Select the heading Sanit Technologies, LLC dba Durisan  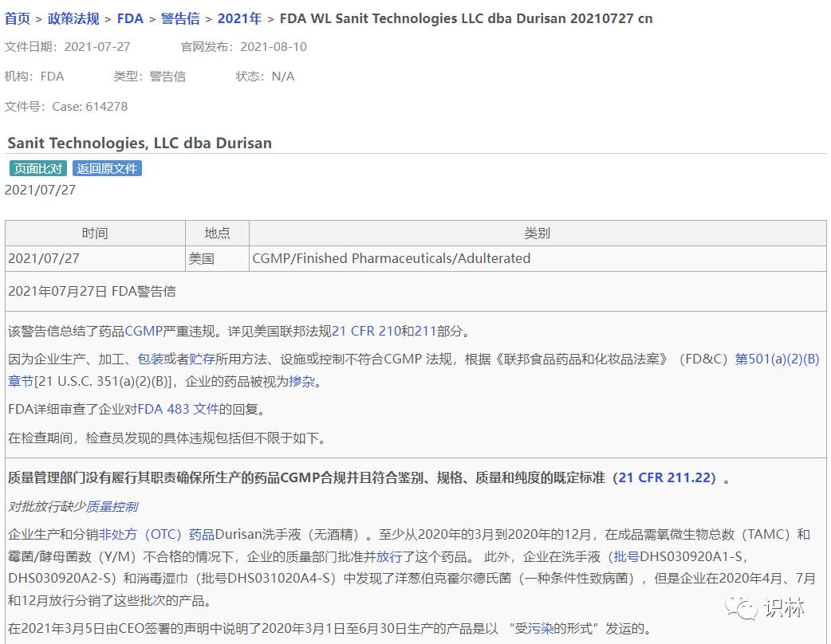pyautogui.click(x=140, y=143)
